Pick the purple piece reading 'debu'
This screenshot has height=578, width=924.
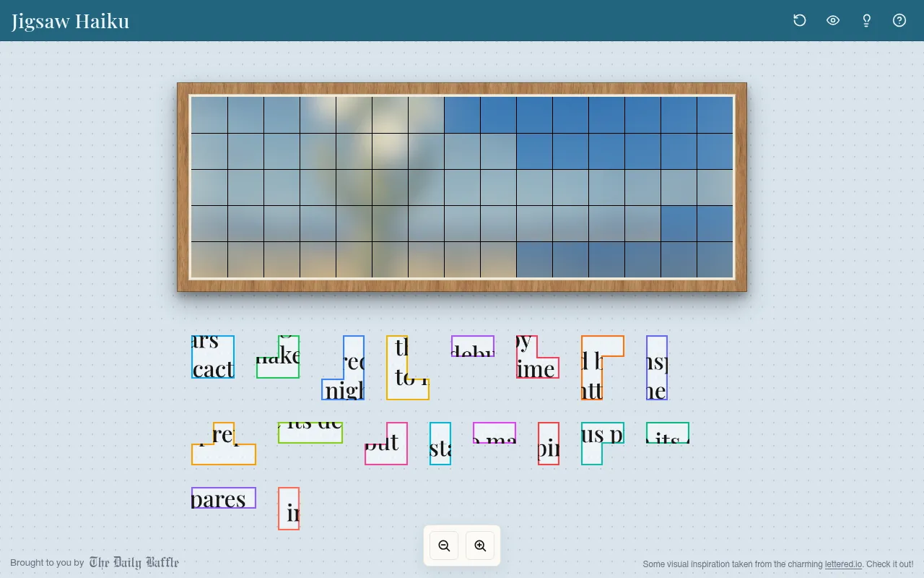click(x=473, y=346)
